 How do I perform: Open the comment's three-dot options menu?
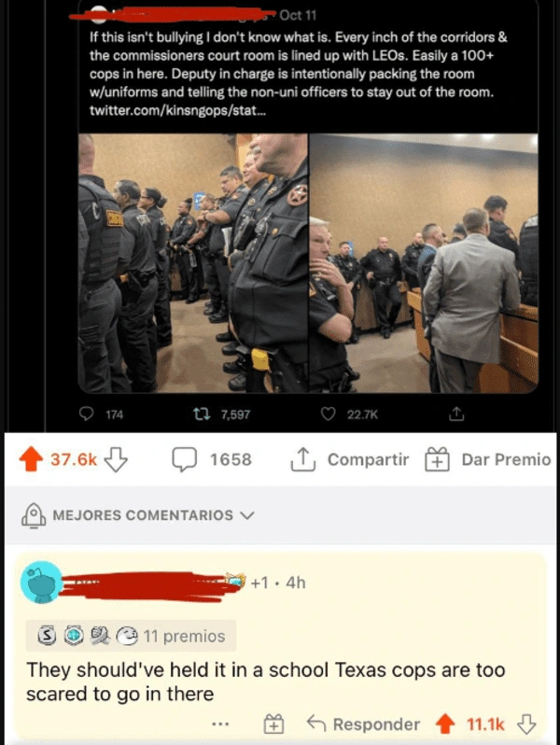pos(220,724)
